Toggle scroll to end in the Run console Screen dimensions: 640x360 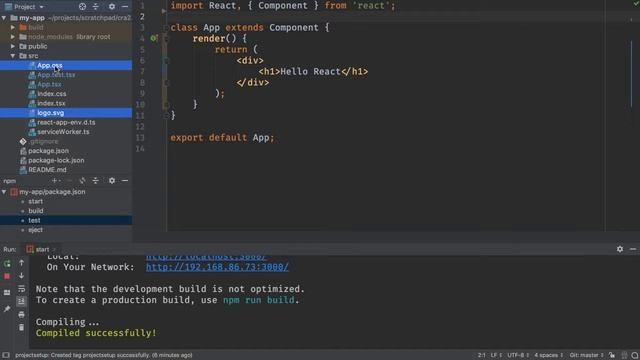coord(21,301)
